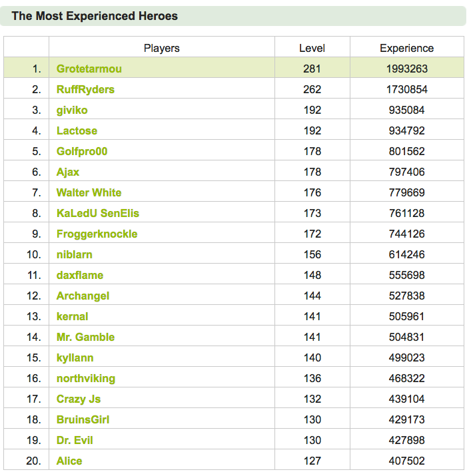This screenshot has height=476, width=469.
Task: Open Dr. Evil's player page
Action: (75, 441)
